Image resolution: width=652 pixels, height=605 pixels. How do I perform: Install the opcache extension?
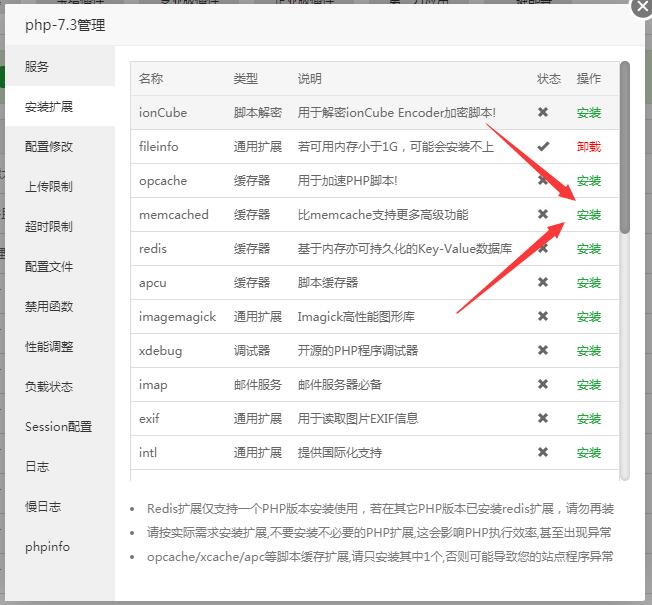[x=589, y=181]
